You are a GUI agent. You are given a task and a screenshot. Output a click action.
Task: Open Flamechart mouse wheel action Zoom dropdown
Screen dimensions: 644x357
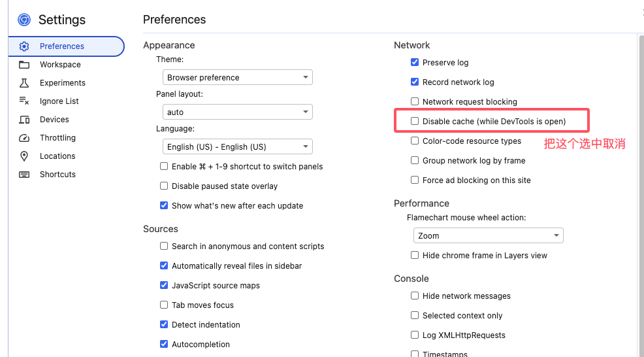tap(489, 235)
